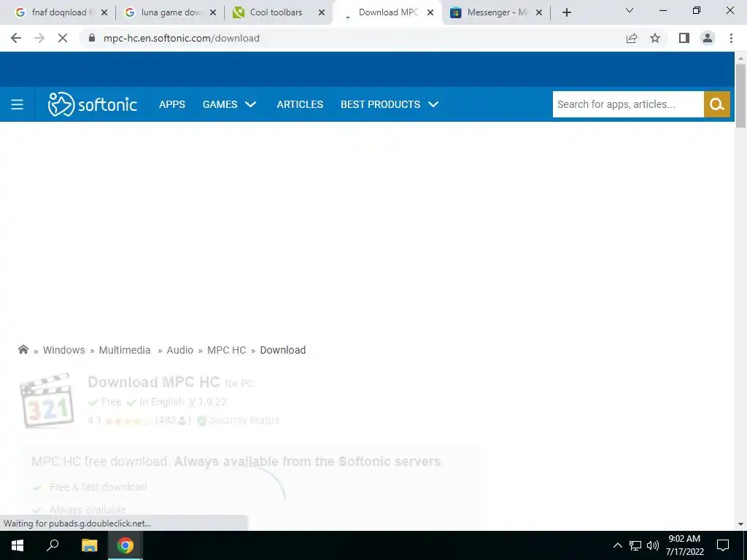Bookmark this page with the star icon
The image size is (747, 560).
(655, 38)
